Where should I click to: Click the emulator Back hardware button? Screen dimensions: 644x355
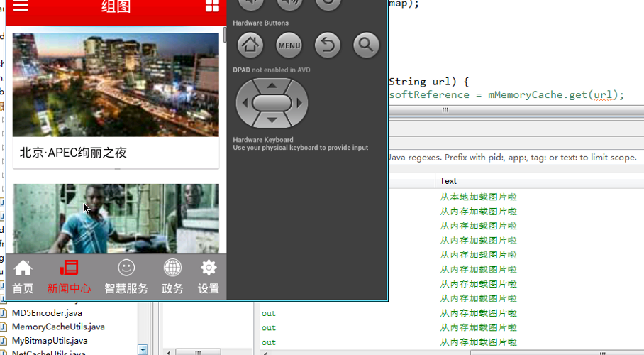click(328, 45)
